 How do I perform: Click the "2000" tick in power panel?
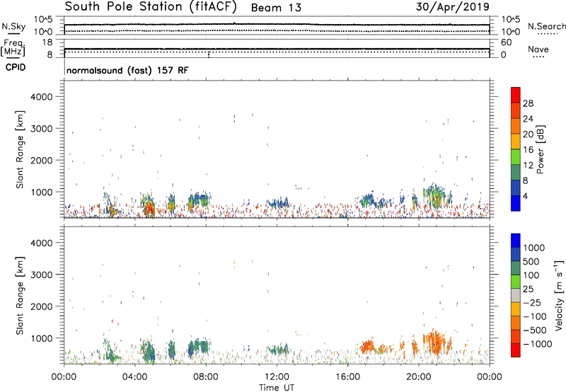pos(41,160)
